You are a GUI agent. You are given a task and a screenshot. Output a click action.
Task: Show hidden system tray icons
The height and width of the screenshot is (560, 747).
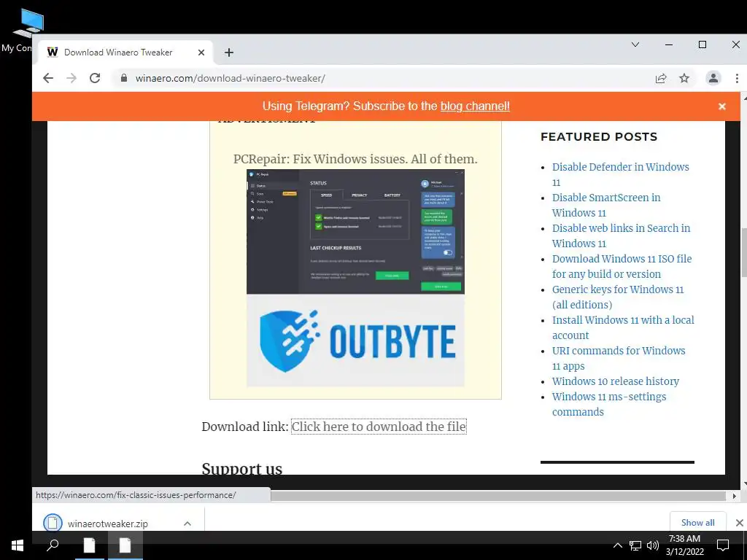(617, 545)
